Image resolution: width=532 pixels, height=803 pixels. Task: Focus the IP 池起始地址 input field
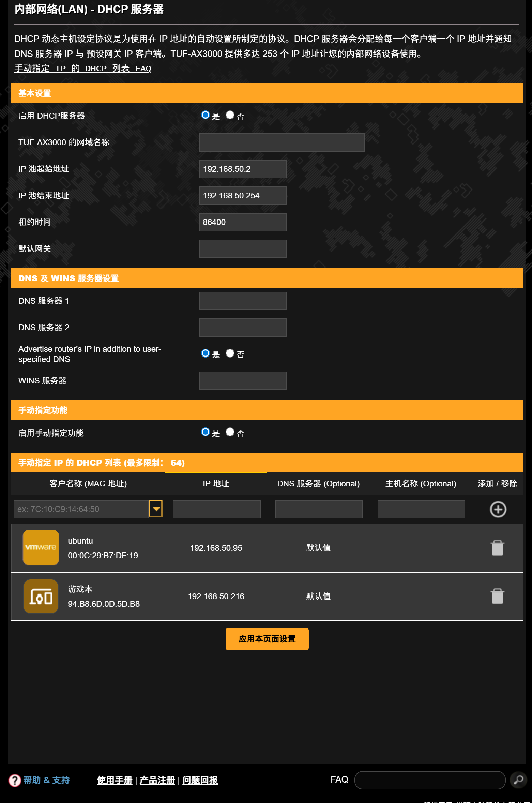coord(243,169)
